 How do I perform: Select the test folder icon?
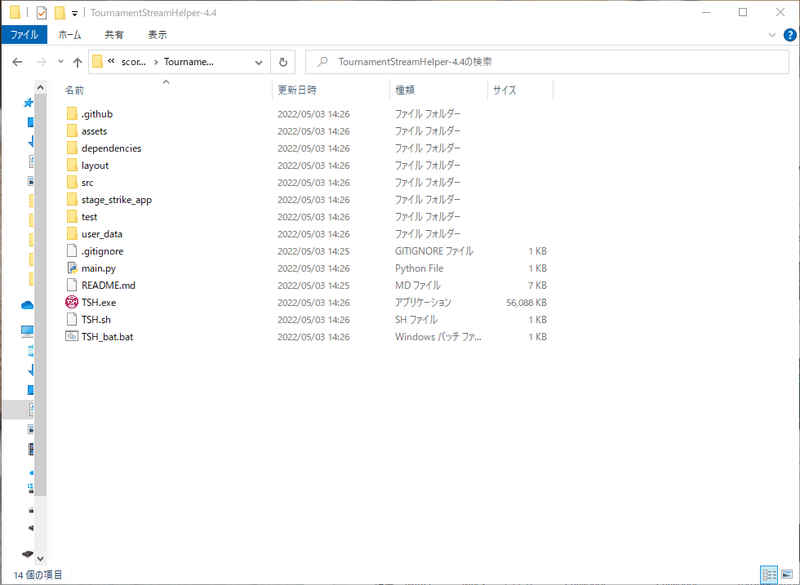click(72, 217)
